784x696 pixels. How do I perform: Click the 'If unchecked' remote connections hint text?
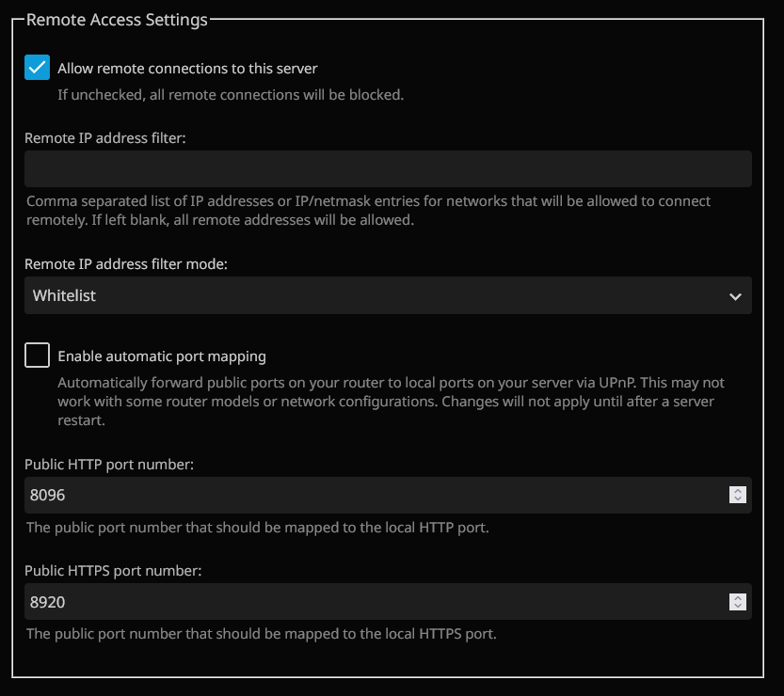[x=231, y=94]
